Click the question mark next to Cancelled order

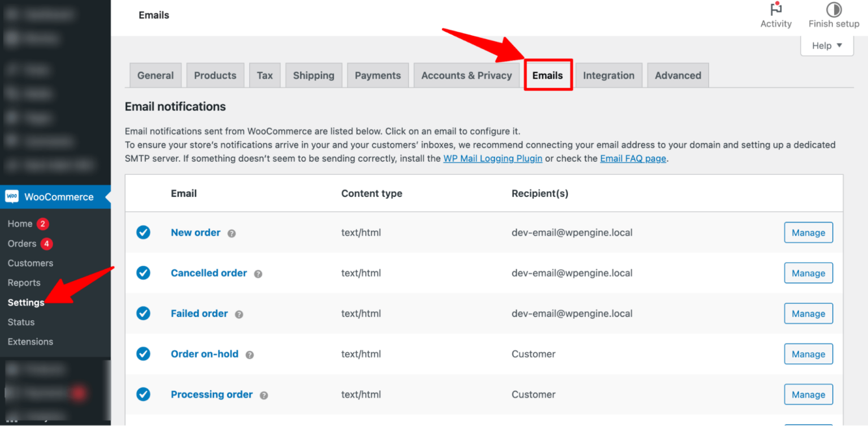[258, 273]
